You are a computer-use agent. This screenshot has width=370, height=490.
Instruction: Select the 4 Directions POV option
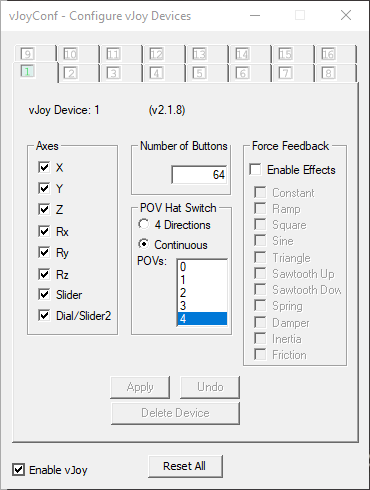point(144,224)
